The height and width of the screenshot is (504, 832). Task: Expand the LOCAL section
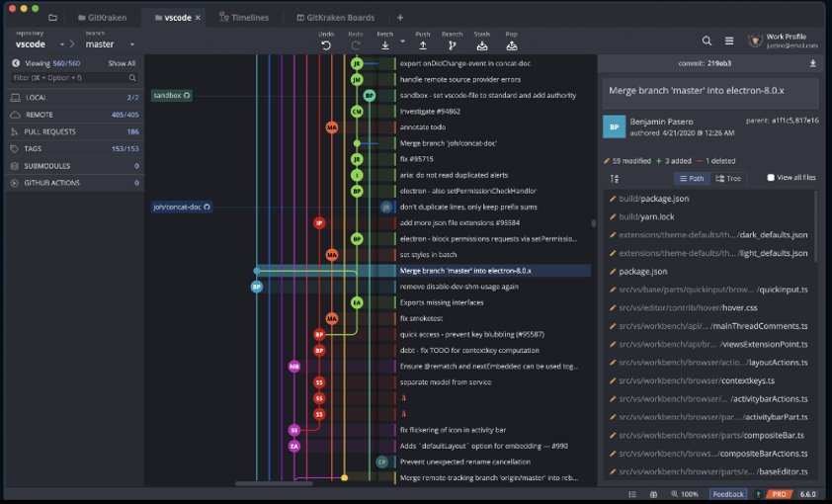click(x=74, y=98)
